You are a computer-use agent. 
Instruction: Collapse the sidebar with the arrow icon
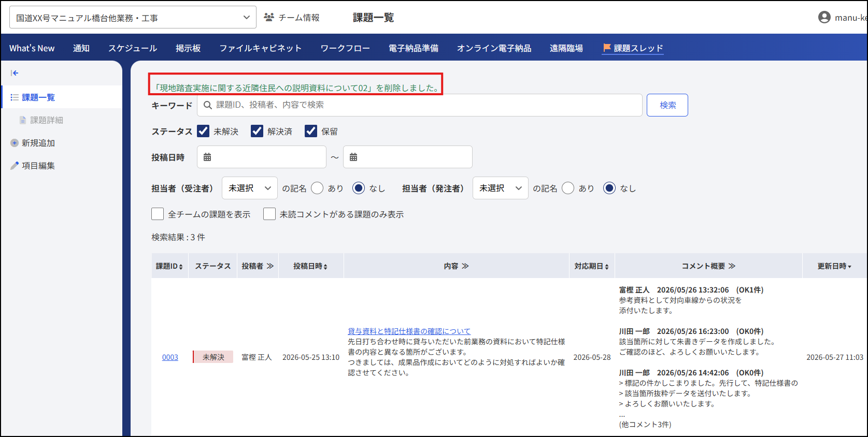(15, 73)
